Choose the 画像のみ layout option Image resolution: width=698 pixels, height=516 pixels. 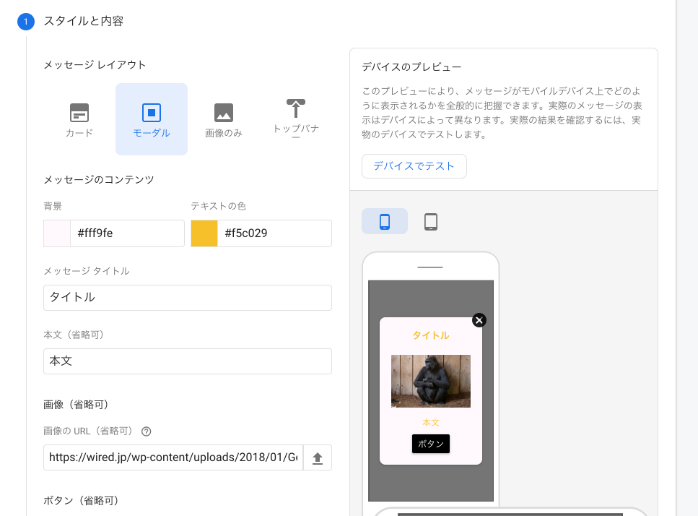(223, 119)
